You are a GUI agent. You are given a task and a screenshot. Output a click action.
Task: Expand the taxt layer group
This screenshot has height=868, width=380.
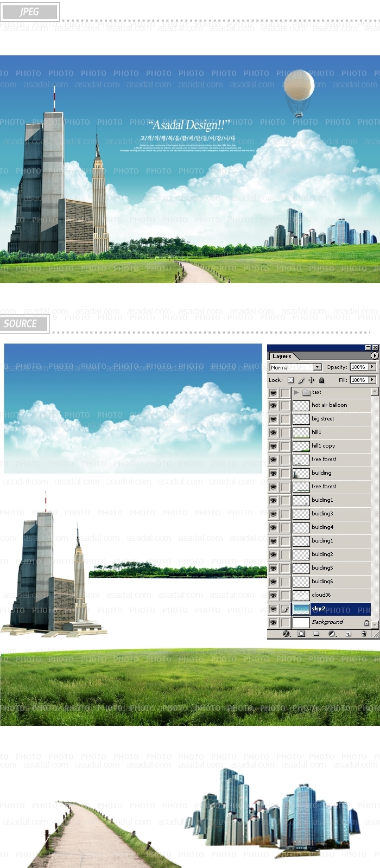(296, 392)
